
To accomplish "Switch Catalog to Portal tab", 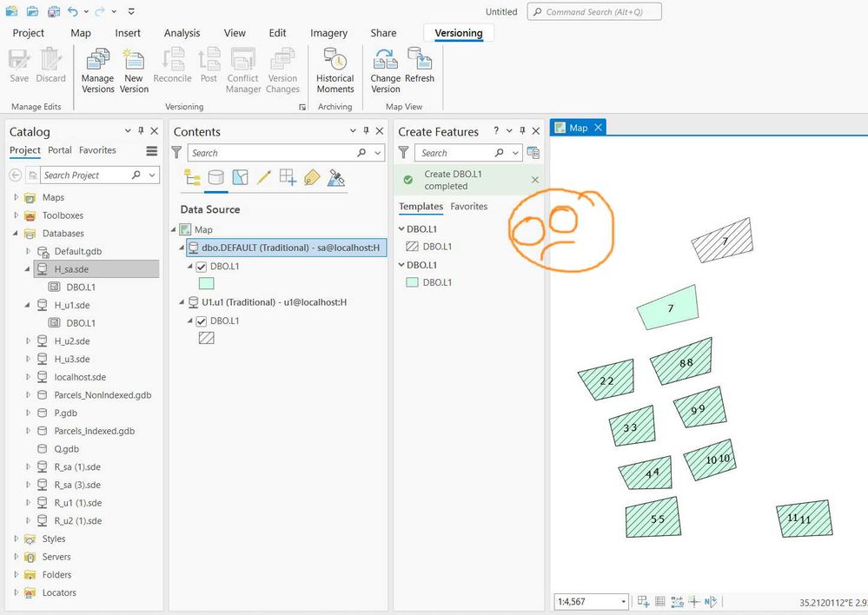I will (60, 150).
